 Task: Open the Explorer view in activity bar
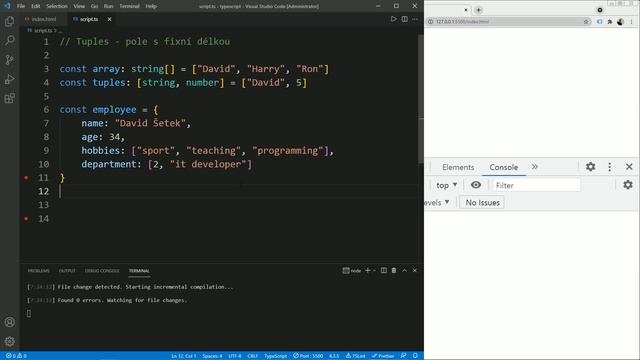[9, 21]
